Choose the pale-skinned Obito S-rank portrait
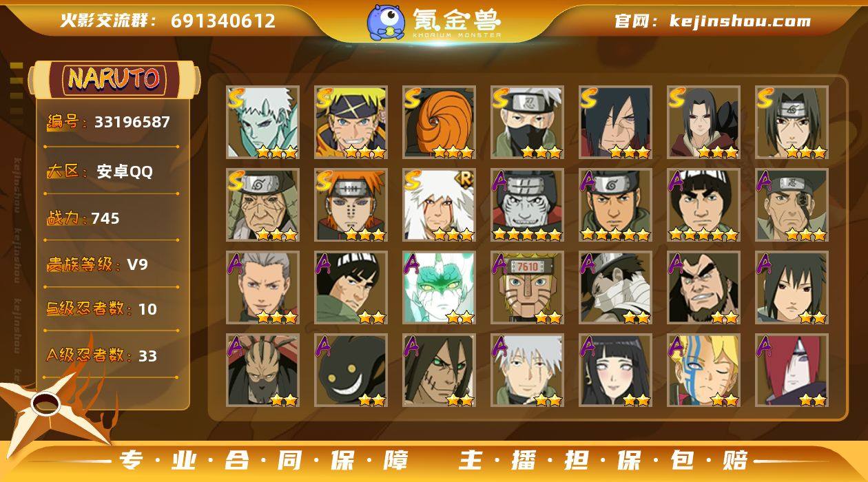The width and height of the screenshot is (868, 482). (x=263, y=122)
